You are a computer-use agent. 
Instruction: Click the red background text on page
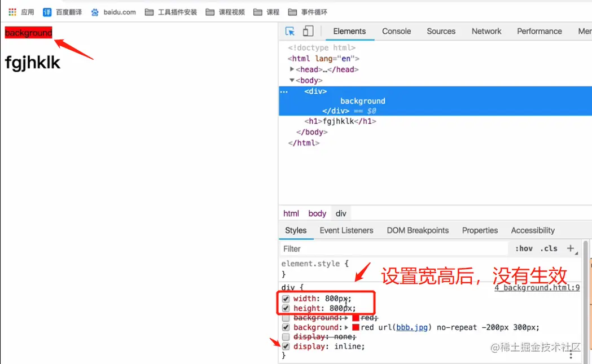tap(28, 33)
